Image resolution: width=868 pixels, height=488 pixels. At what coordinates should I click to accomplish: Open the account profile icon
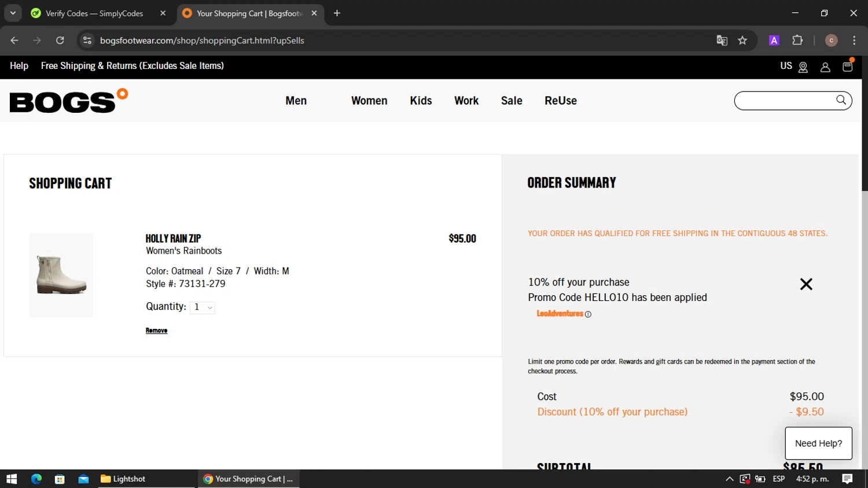tap(825, 67)
